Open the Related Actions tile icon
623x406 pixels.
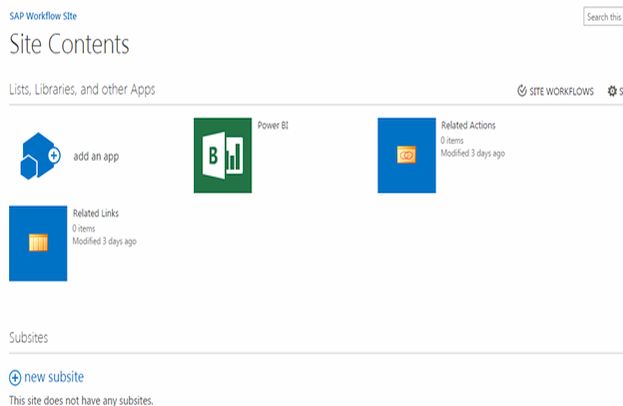pyautogui.click(x=406, y=155)
